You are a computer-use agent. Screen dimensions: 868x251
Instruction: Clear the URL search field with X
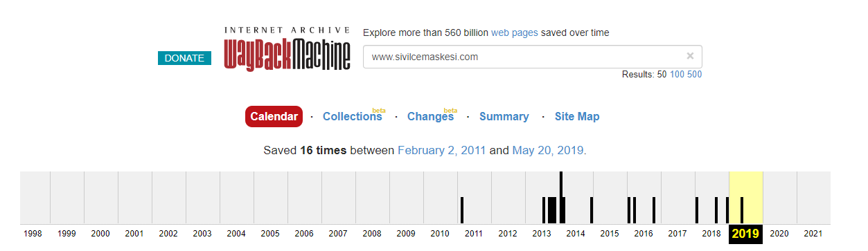(690, 56)
